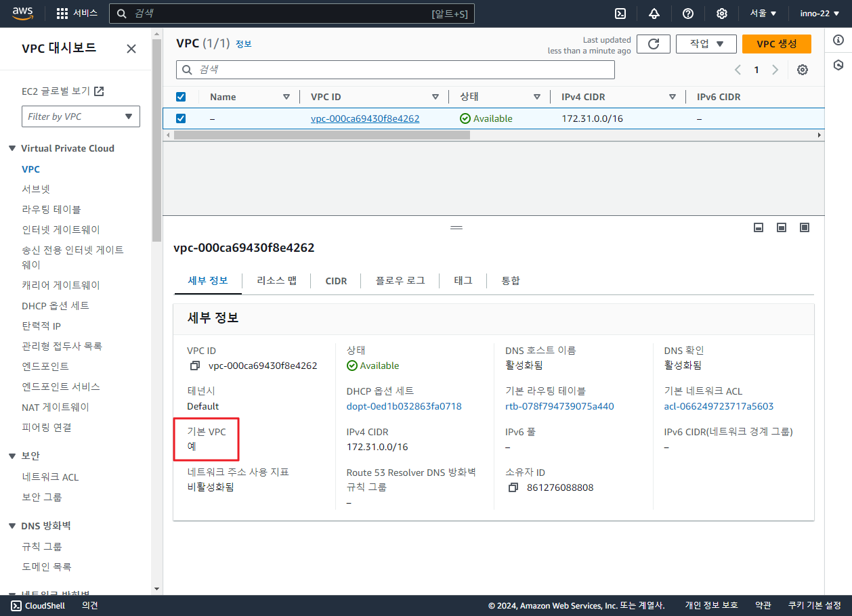Image resolution: width=852 pixels, height=616 pixels.
Task: Open the notifications bell icon
Action: [654, 14]
